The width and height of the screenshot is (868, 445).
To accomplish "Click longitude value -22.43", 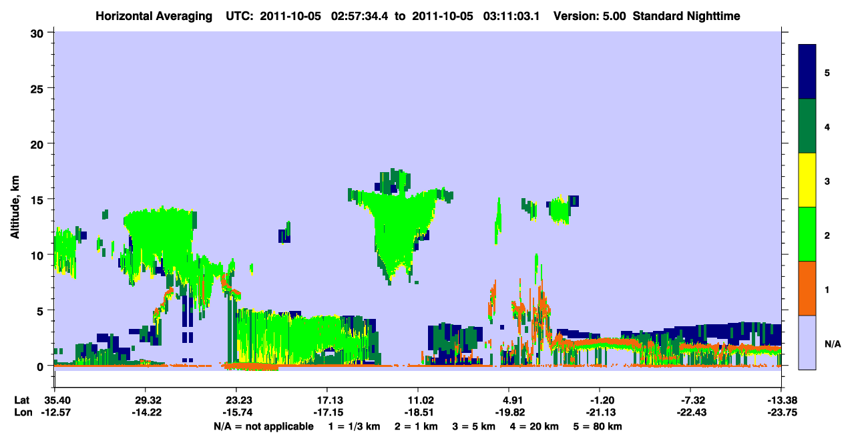I will (x=690, y=412).
